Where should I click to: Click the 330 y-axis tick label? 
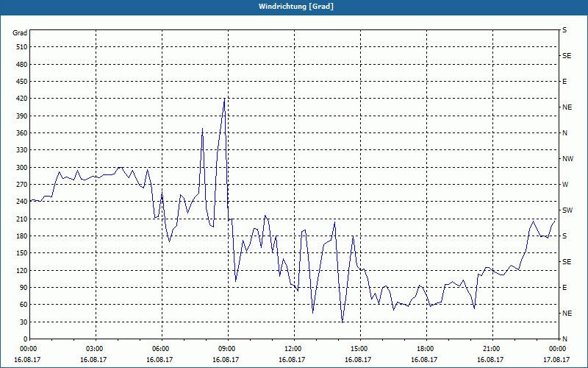[22, 150]
